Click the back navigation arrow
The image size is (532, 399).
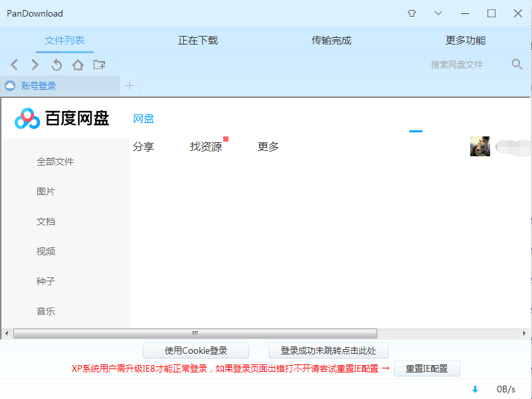click(15, 65)
